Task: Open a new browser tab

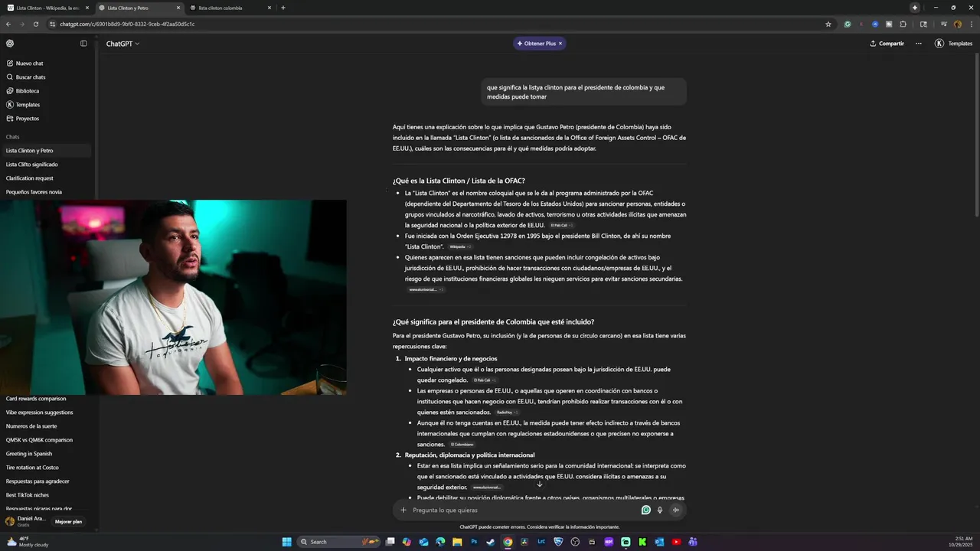Action: [283, 8]
